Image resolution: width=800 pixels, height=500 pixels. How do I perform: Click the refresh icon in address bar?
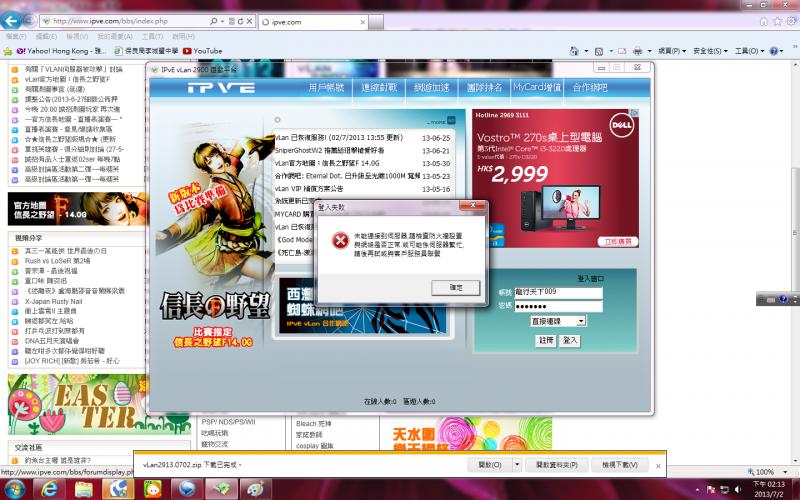(x=240, y=21)
